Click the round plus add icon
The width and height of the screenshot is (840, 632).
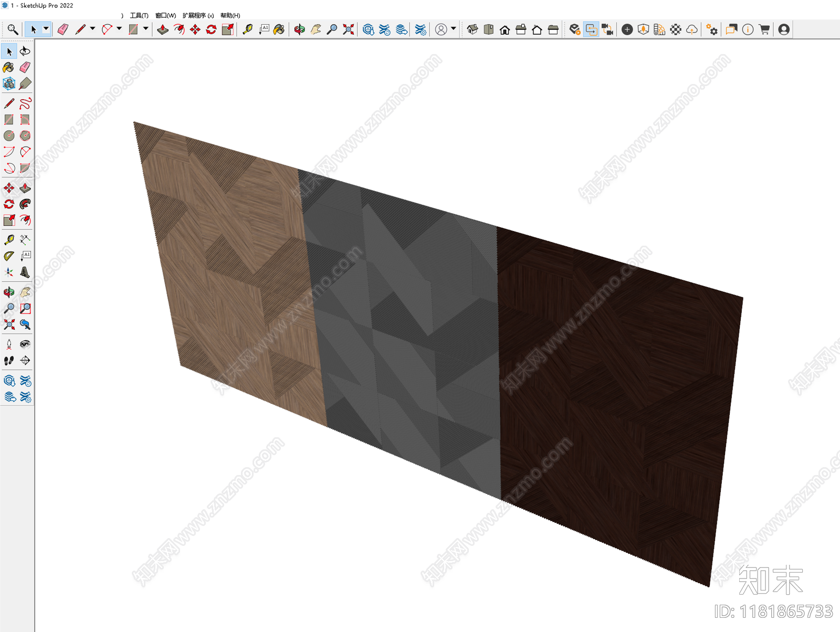(x=627, y=29)
